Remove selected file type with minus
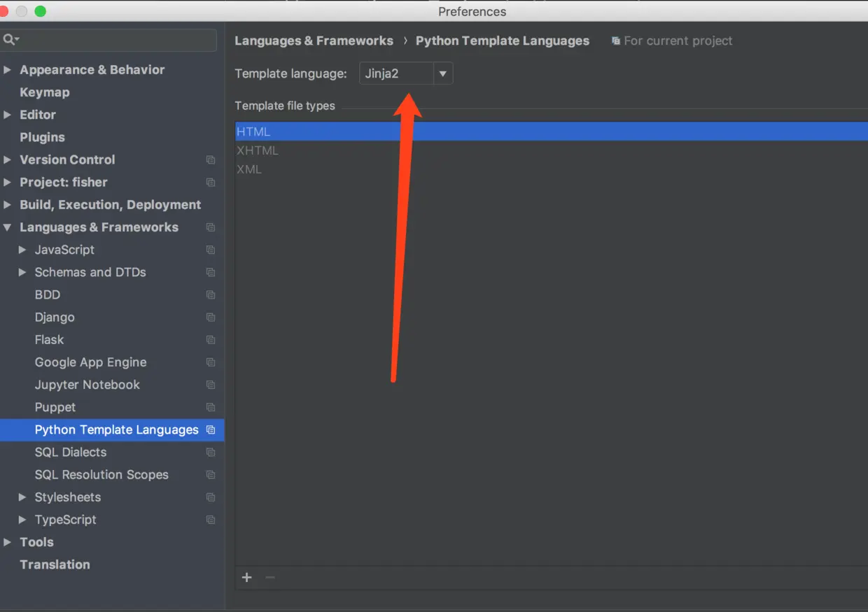Screen dimensions: 868x612 (x=269, y=577)
